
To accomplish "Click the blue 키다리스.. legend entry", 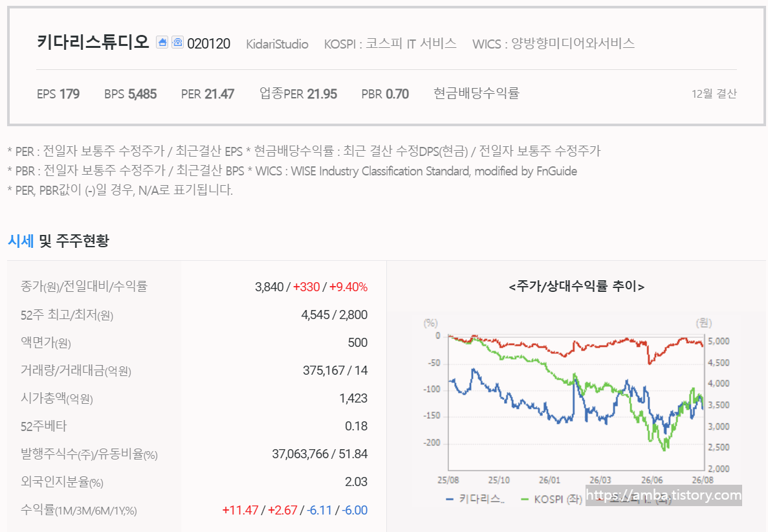I will (x=475, y=499).
